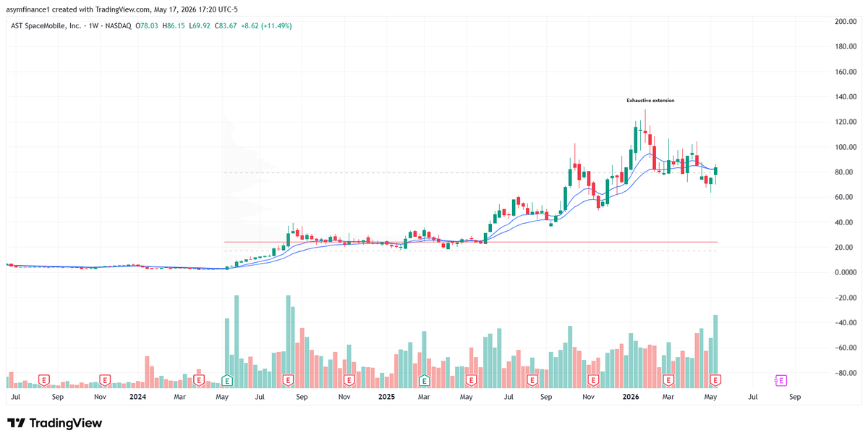Click the 120.00 price axis label
Image resolution: width=868 pixels, height=441 pixels.
tap(845, 122)
